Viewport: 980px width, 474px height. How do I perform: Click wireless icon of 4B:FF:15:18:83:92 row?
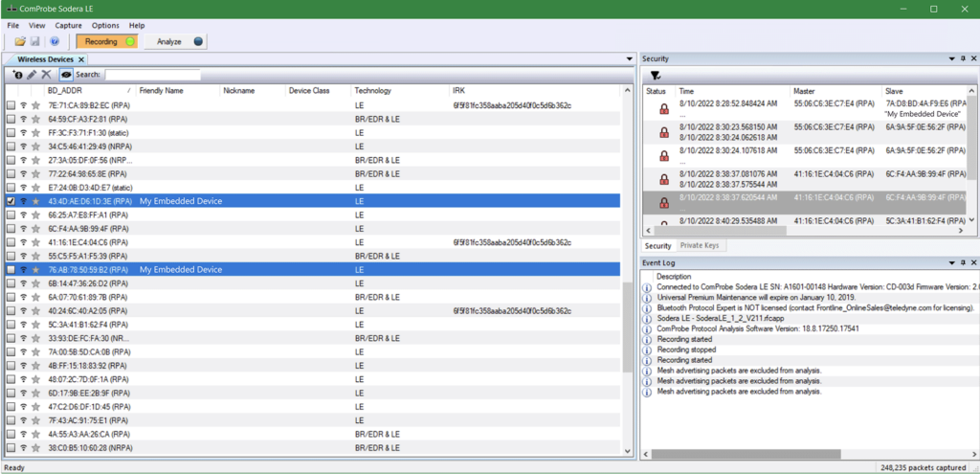[x=24, y=366]
